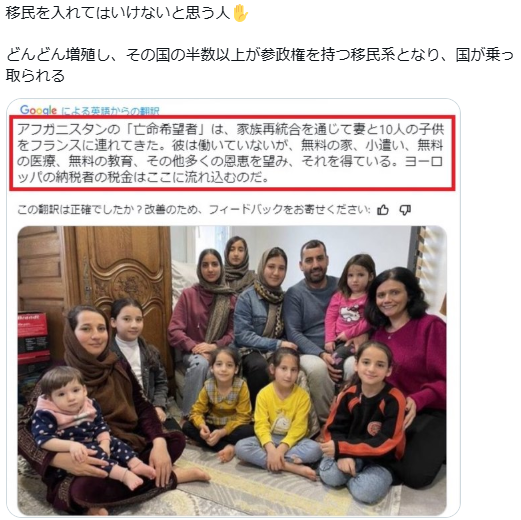Click the raised hand emoji in post
This screenshot has height=520, width=521.
coord(240,14)
